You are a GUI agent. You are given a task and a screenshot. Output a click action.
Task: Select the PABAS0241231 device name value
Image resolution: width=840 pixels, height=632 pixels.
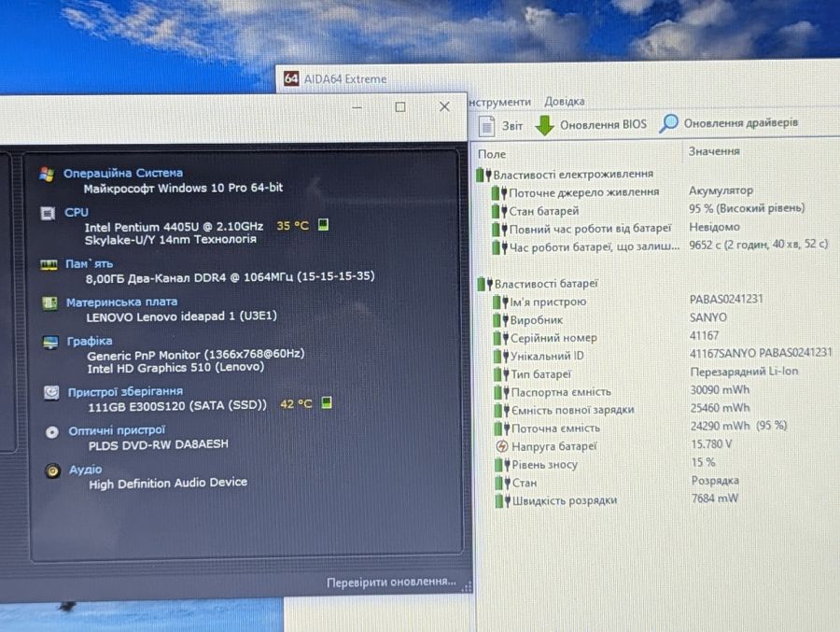click(726, 299)
